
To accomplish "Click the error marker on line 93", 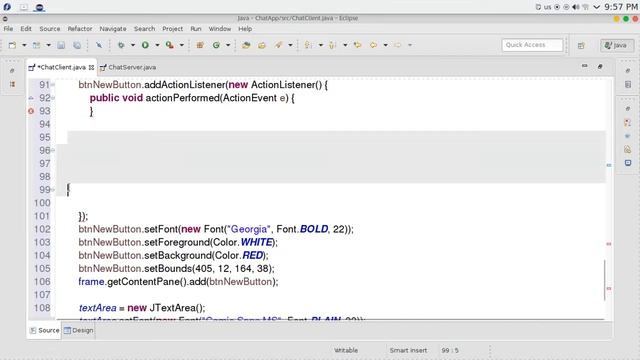I will 31,111.
